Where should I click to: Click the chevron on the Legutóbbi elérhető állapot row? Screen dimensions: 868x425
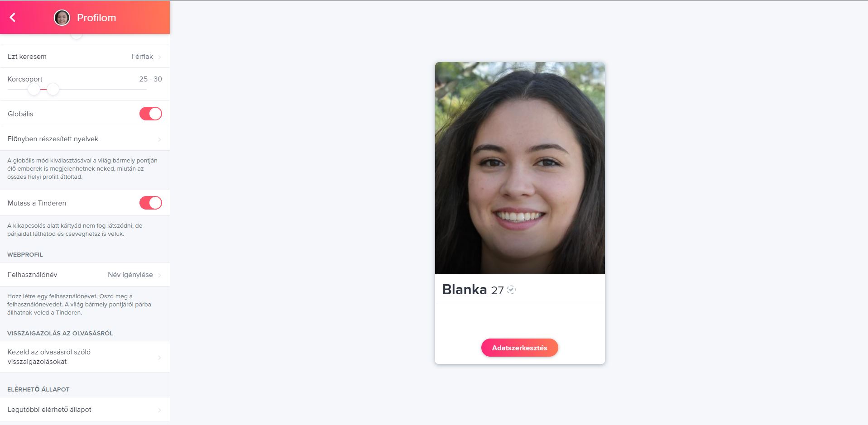pos(159,410)
